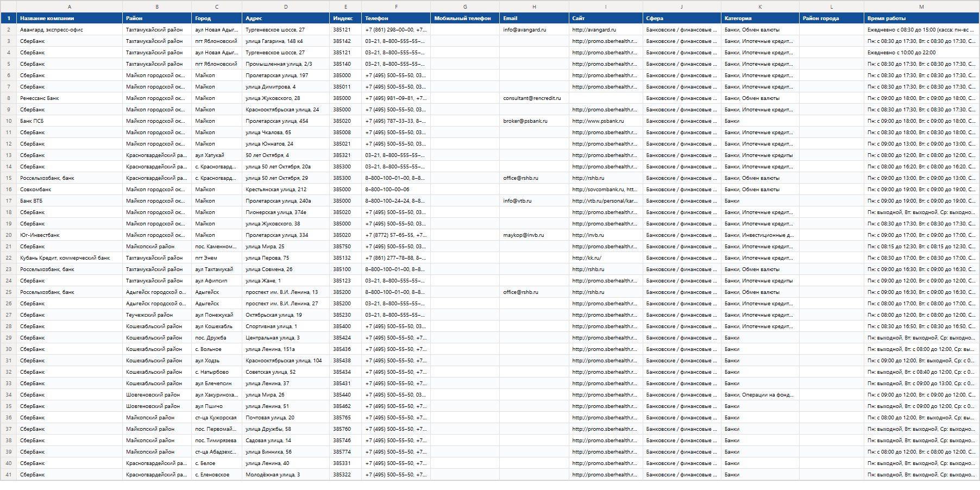
Task: Select address 'улица Гагарина, 148 к4'
Action: 286,41
